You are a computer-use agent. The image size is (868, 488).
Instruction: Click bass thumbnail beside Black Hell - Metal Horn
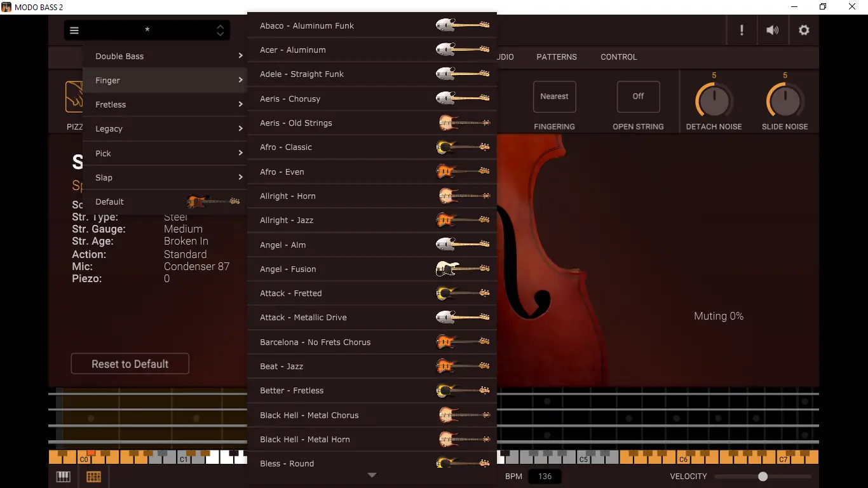click(464, 439)
